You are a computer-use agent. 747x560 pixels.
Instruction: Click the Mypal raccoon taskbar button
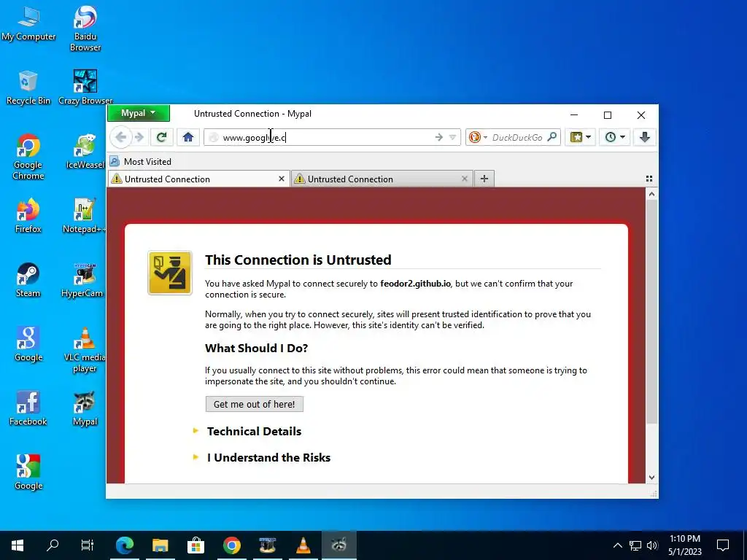(x=338, y=545)
